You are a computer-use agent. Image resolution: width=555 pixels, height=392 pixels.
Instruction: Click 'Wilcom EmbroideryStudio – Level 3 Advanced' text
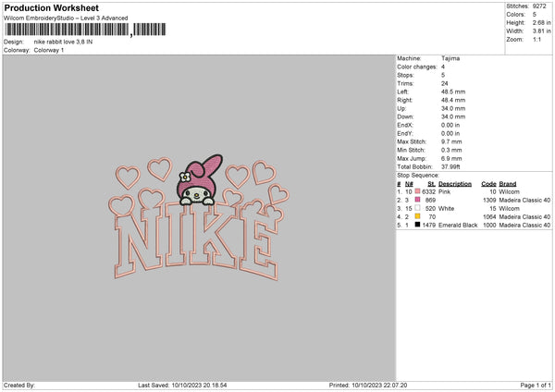click(66, 18)
